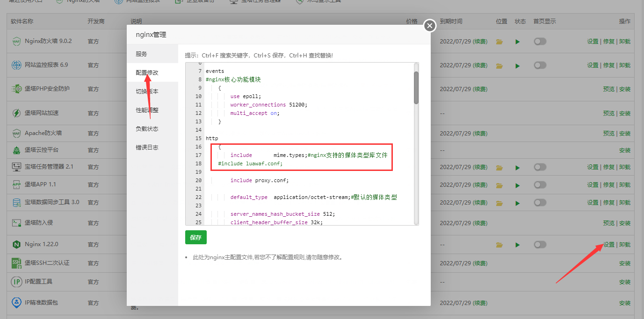Click the config editor vertical scrollbar
Screen dimensions: 644x319
(416, 87)
